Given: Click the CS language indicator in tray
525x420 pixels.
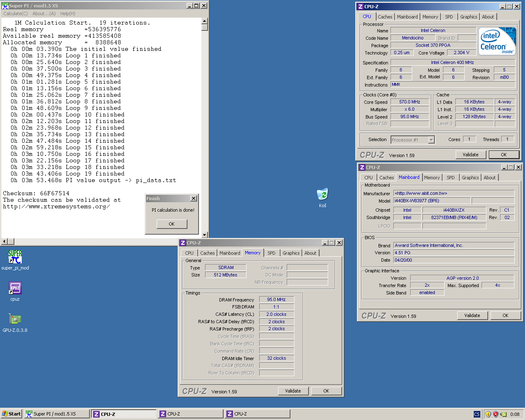Looking at the screenshot, I should [x=477, y=414].
